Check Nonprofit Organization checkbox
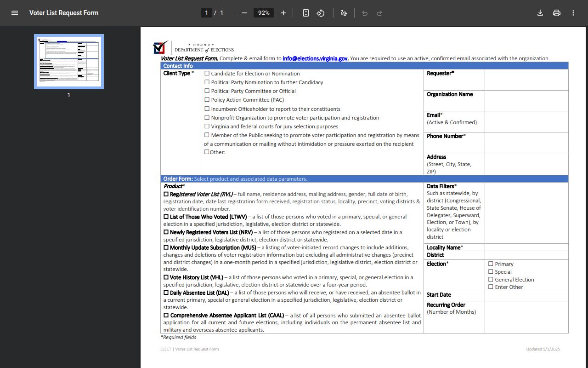The image size is (588, 368). pyautogui.click(x=207, y=117)
